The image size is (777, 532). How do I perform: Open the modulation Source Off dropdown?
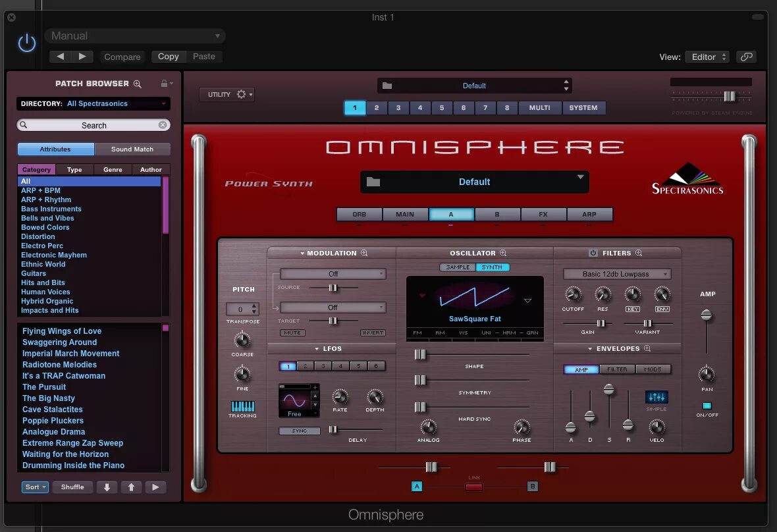pyautogui.click(x=333, y=274)
